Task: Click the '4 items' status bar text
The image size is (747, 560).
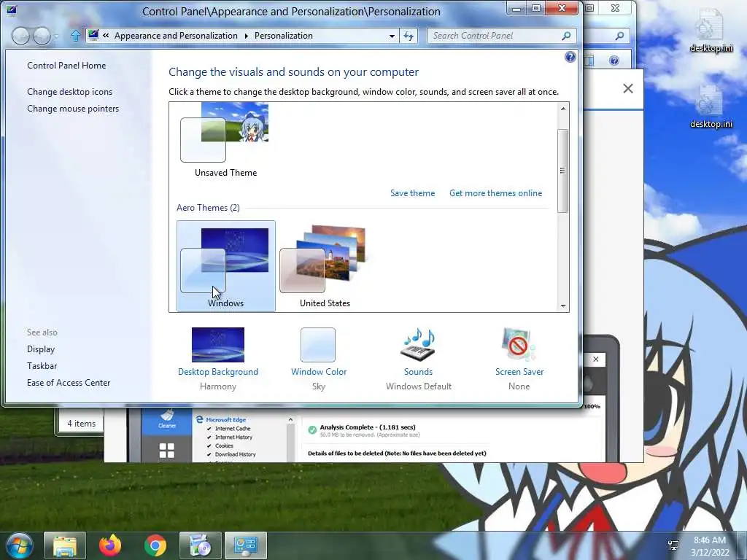Action: (x=82, y=424)
